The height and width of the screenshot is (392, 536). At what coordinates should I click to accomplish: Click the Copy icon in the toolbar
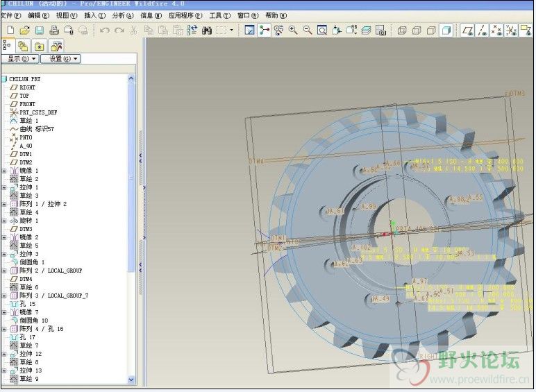149,30
